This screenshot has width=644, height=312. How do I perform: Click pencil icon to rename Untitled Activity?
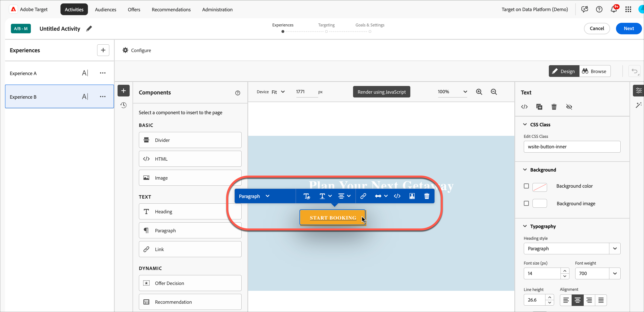click(89, 28)
